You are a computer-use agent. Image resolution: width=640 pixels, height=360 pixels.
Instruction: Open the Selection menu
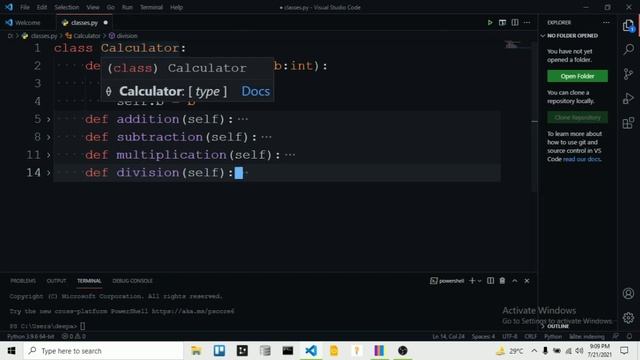[x=67, y=7]
